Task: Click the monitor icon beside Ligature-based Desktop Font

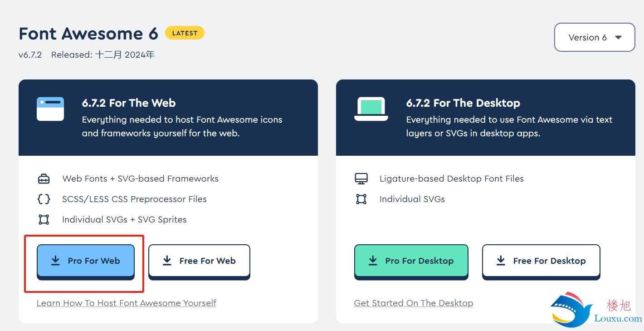Action: point(361,178)
